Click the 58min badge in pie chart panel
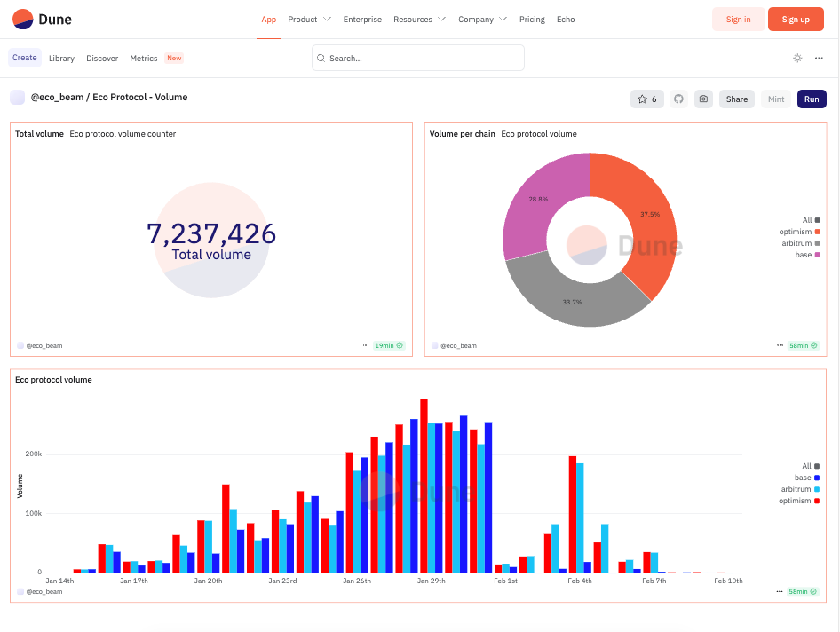This screenshot has height=632, width=840. point(803,345)
